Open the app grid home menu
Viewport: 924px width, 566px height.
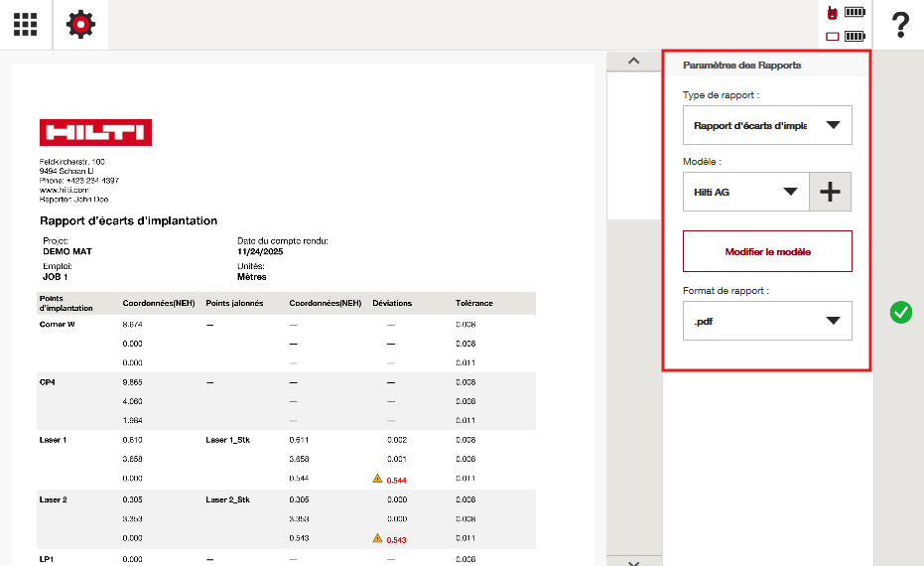pos(26,25)
